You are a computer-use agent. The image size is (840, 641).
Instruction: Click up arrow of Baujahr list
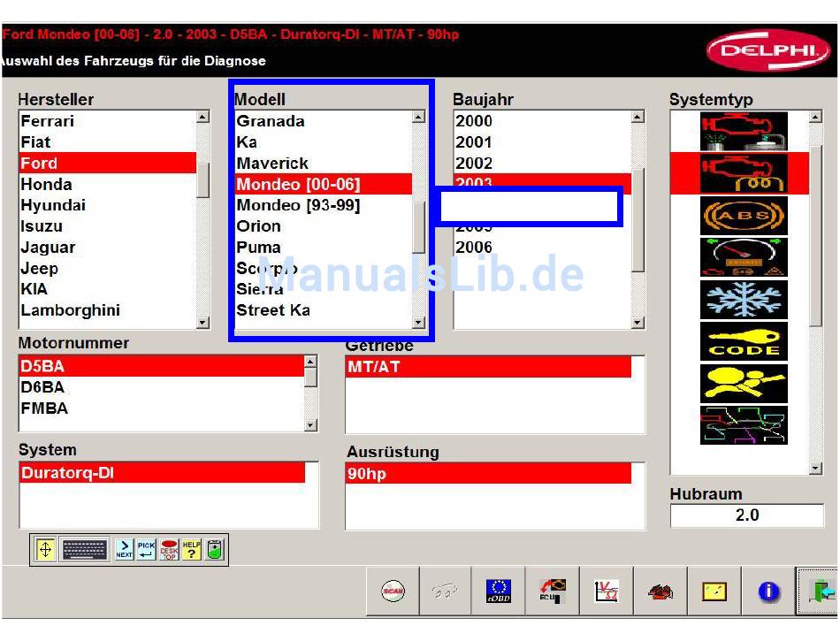coord(637,117)
